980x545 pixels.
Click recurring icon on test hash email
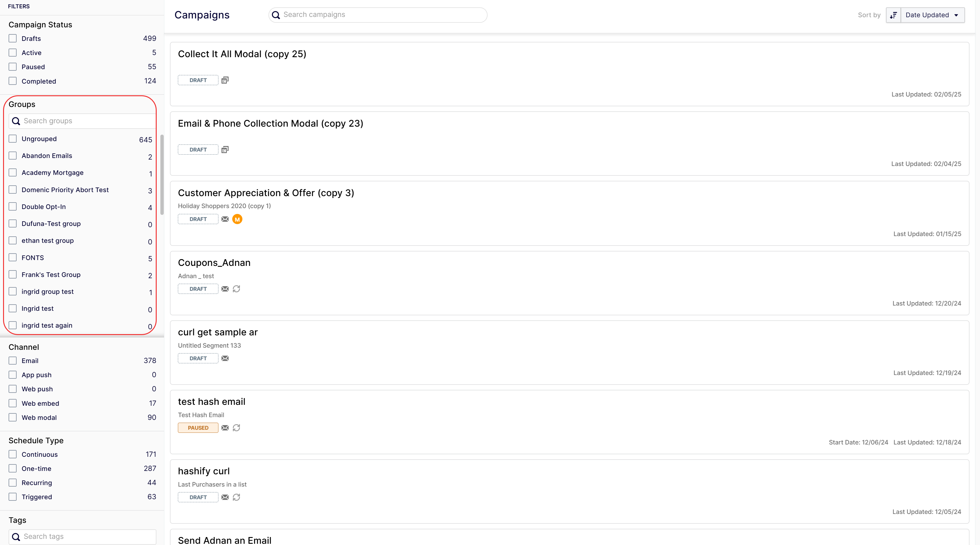pos(236,428)
